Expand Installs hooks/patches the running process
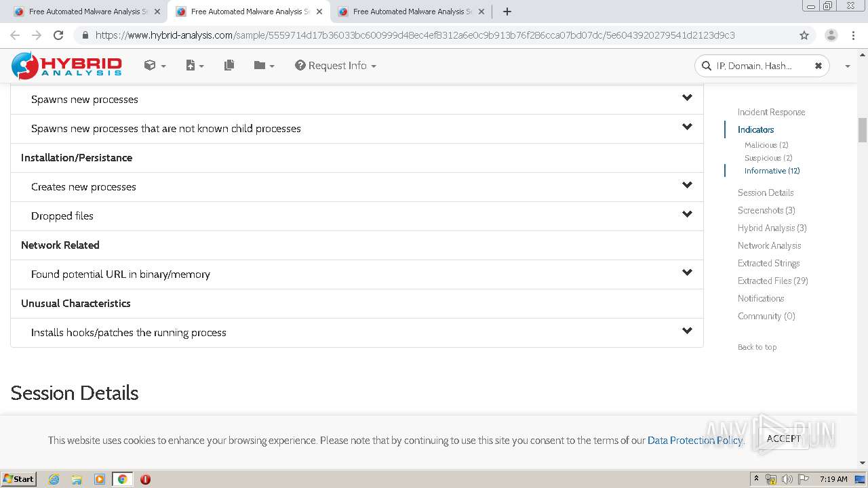This screenshot has height=488, width=868. tap(357, 333)
